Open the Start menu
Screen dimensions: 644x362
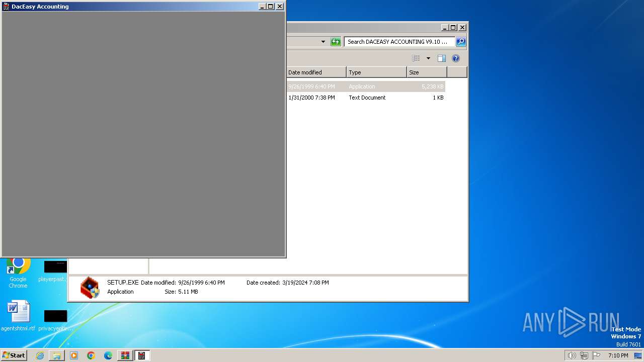(14, 355)
